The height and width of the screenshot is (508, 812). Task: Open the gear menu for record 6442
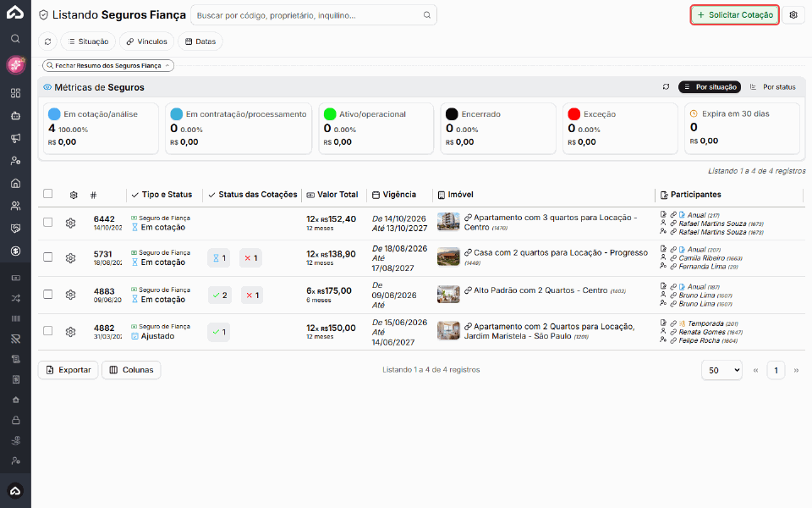tap(71, 223)
